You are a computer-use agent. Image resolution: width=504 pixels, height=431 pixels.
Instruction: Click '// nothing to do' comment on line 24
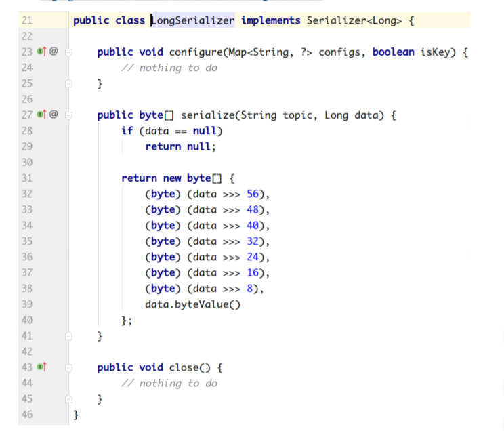[169, 68]
